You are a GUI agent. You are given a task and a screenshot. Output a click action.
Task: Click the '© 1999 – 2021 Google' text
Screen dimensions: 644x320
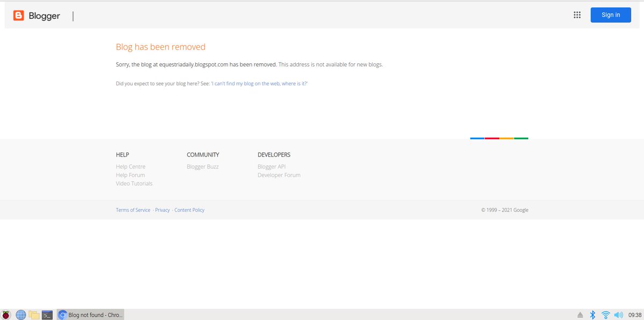[504, 210]
